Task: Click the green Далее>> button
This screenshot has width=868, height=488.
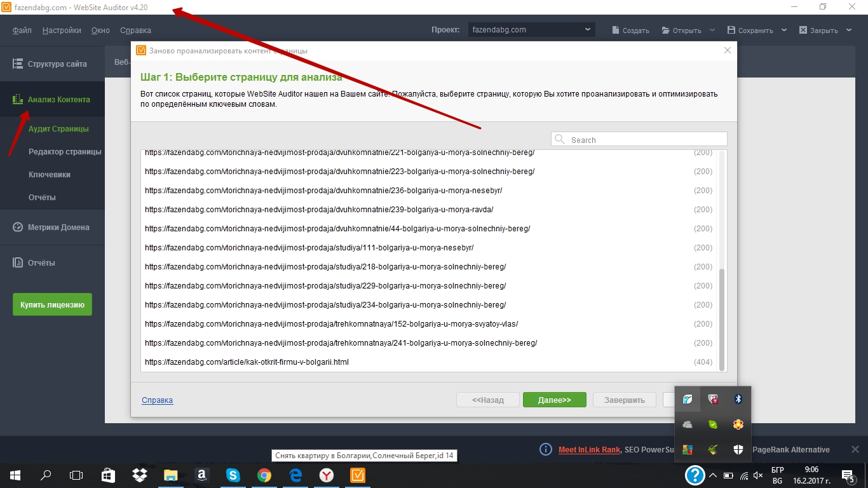Action: tap(554, 400)
